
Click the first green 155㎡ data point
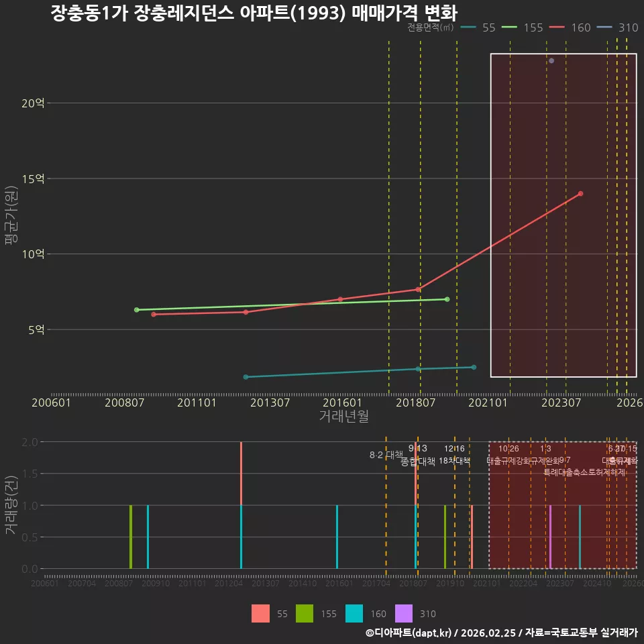pos(137,310)
